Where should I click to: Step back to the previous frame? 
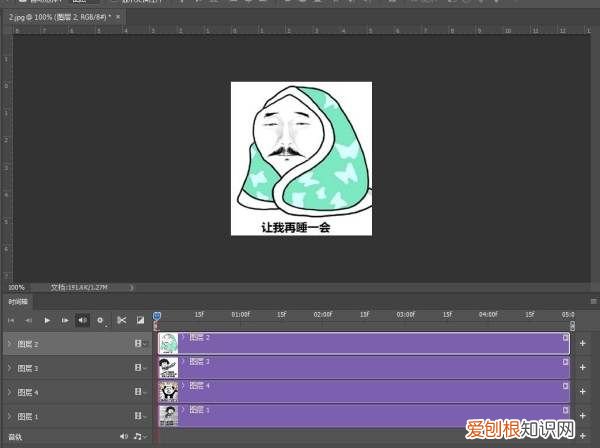(29, 320)
